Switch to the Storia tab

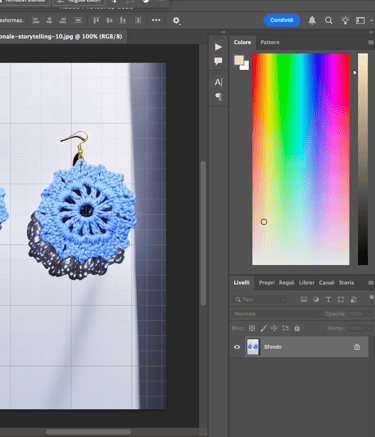point(347,283)
